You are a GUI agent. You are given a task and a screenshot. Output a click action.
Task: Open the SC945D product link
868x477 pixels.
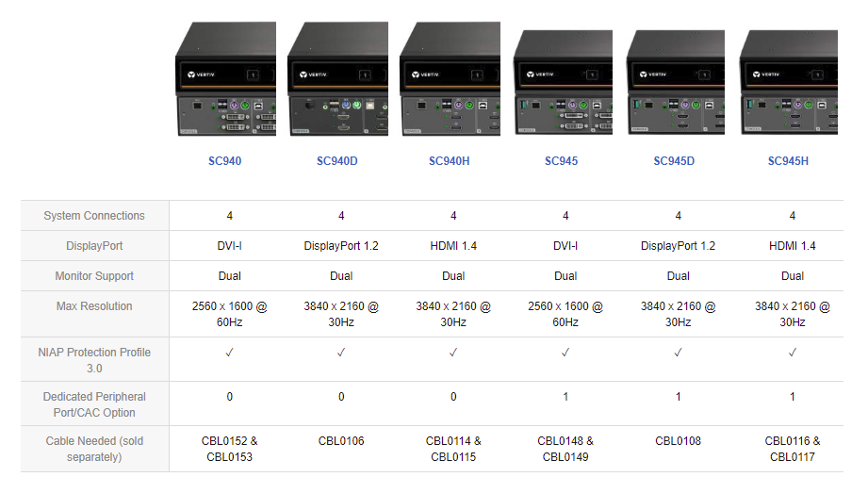pyautogui.click(x=674, y=161)
